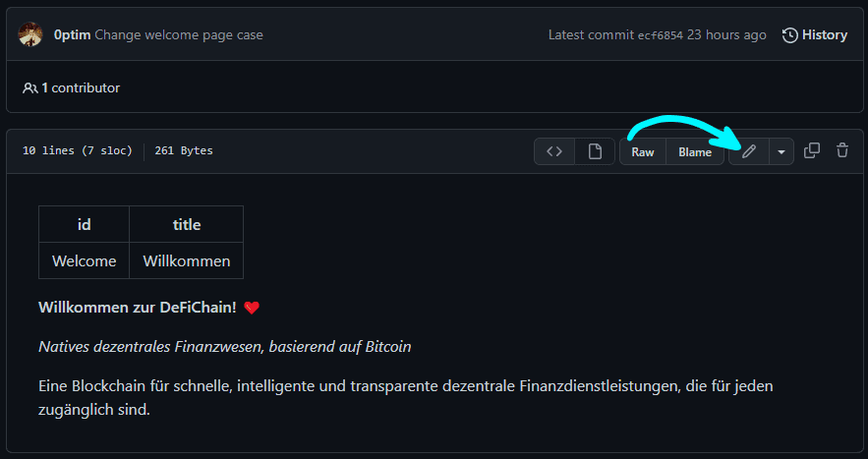This screenshot has height=459, width=868.
Task: Delete this file using the trash icon
Action: 842,150
